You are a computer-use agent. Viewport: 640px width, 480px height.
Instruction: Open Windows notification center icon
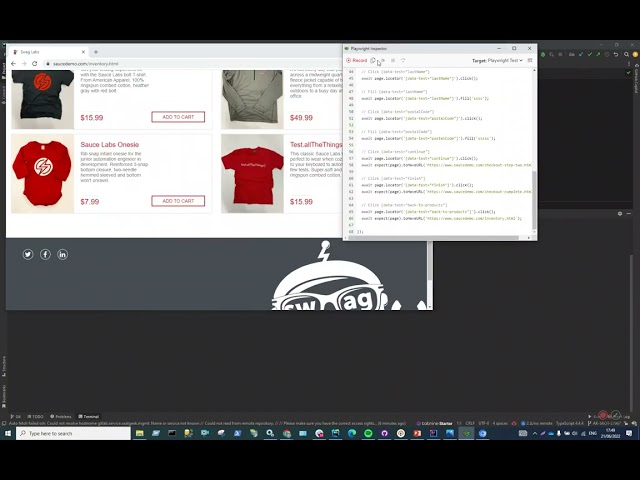tap(629, 433)
